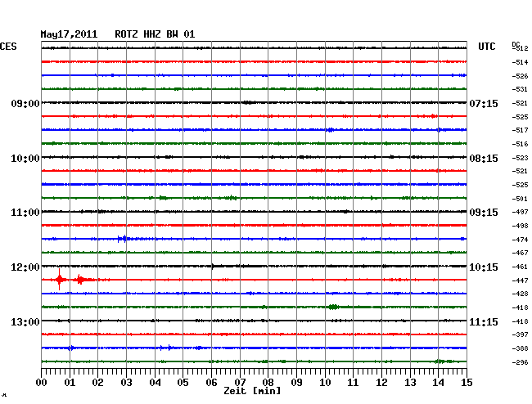Viewport: 532px width, 404px height.
Task: Click the DC offset value -388
Action: (x=520, y=348)
